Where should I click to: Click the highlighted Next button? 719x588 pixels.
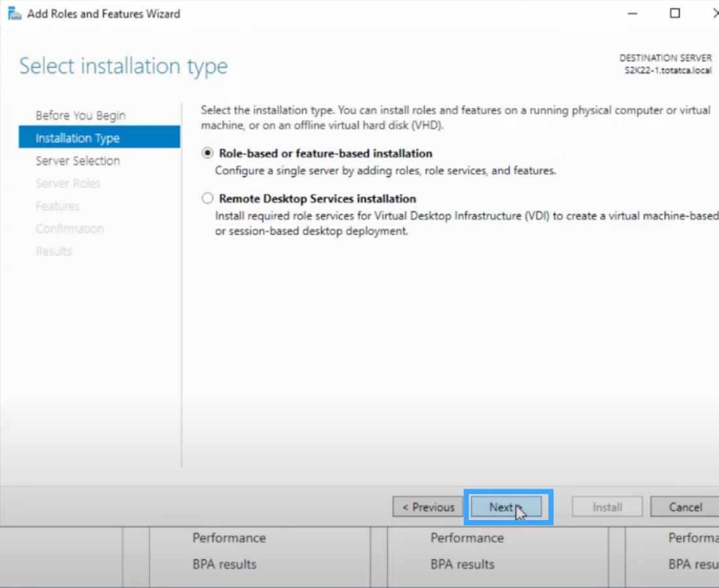point(504,507)
